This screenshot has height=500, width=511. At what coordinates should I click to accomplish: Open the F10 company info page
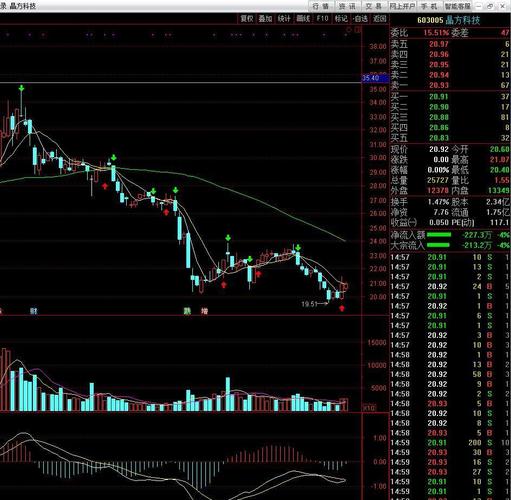point(322,19)
